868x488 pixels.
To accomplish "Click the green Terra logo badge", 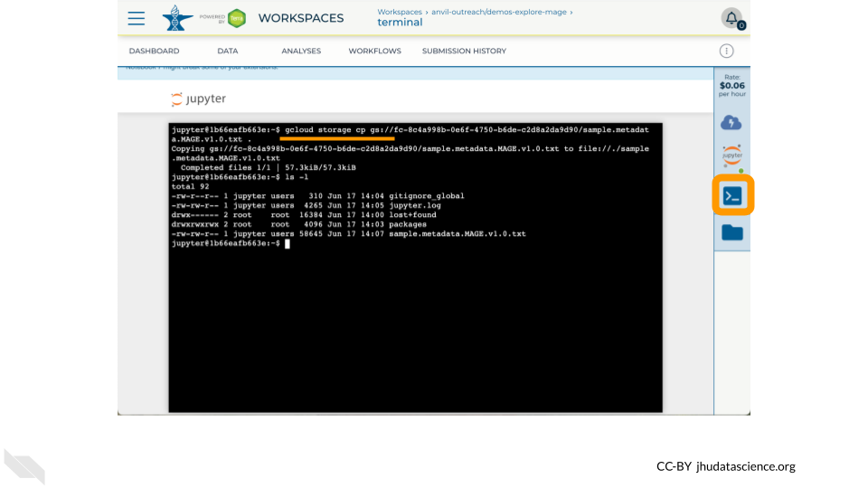I will point(237,18).
